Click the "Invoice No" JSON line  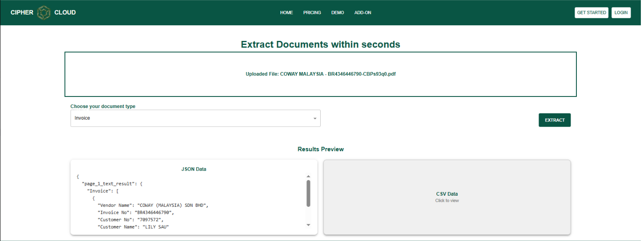pyautogui.click(x=136, y=212)
